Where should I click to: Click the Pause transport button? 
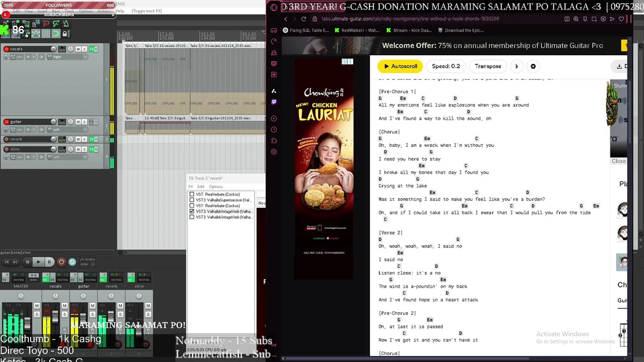point(49,262)
